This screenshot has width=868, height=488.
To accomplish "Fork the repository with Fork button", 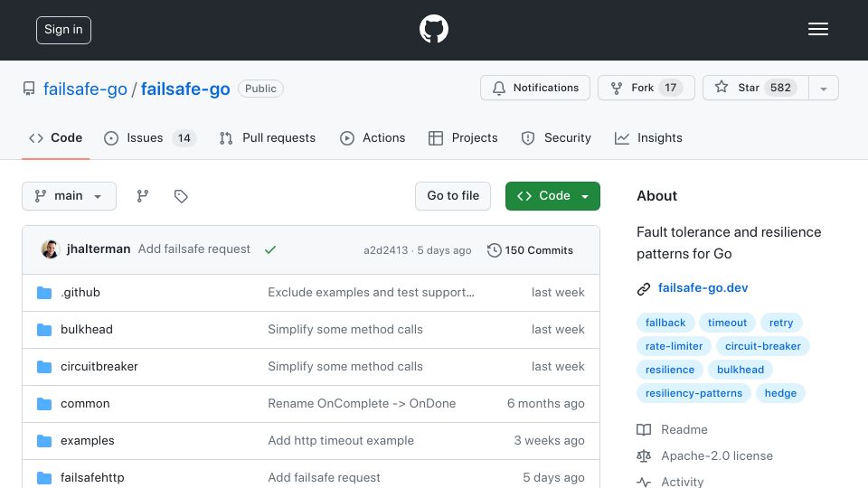I will (646, 88).
